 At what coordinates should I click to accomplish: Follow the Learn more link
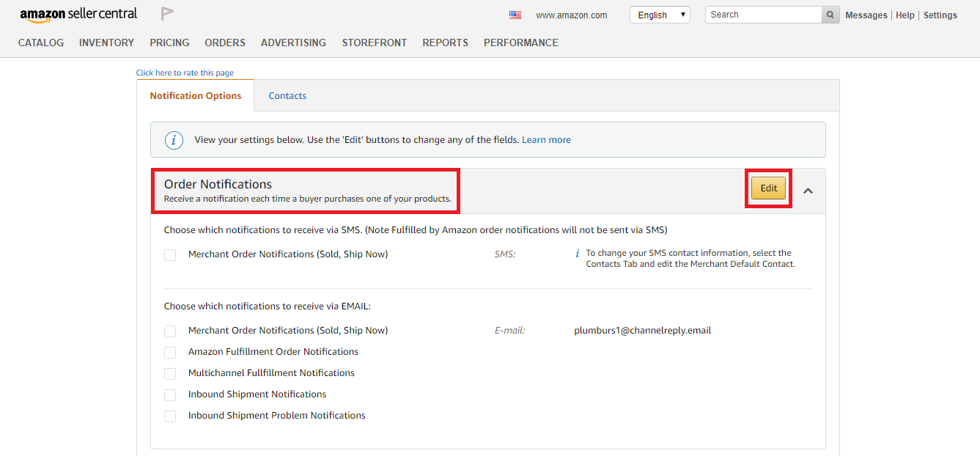(x=546, y=140)
